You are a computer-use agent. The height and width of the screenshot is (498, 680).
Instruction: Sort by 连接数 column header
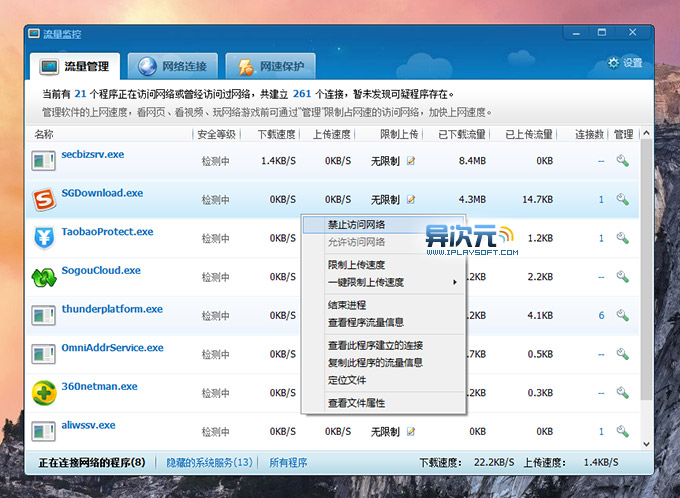[x=589, y=134]
